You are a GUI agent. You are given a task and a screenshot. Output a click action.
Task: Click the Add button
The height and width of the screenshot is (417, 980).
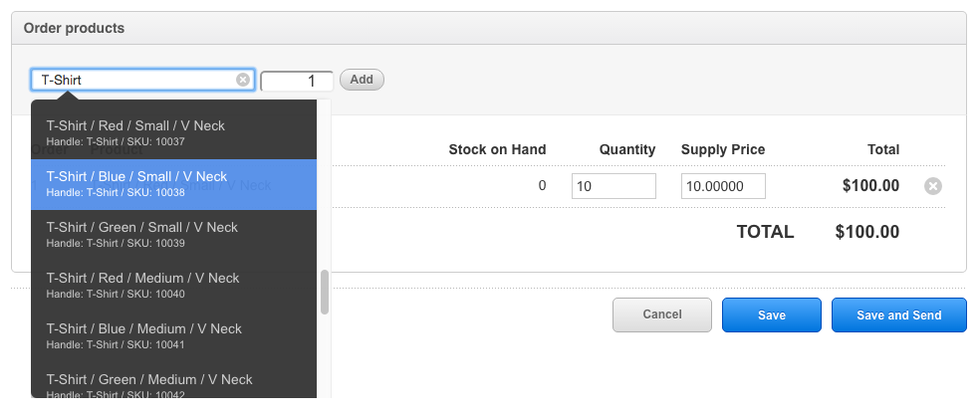(362, 80)
